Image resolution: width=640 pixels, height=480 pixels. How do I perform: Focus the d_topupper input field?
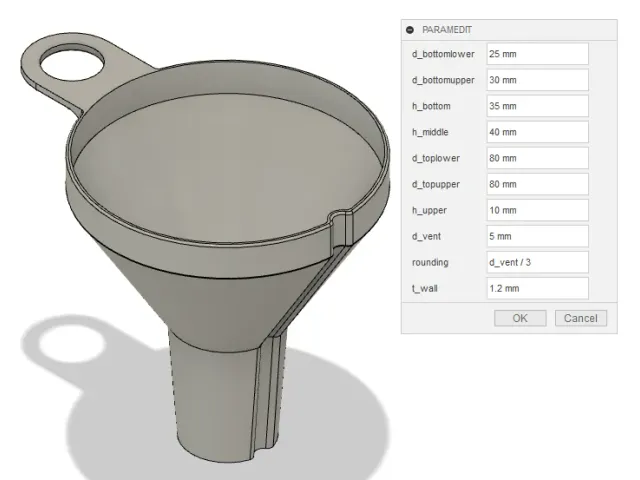(x=537, y=184)
